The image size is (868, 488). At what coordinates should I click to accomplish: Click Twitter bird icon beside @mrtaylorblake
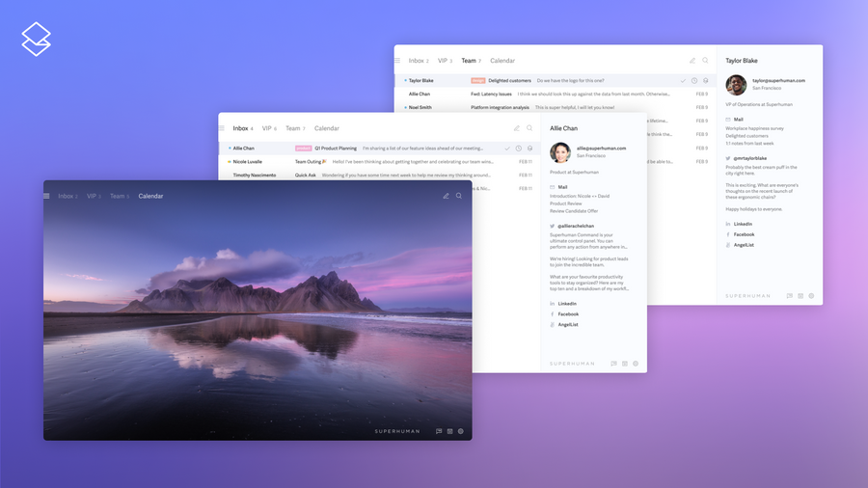tap(728, 158)
